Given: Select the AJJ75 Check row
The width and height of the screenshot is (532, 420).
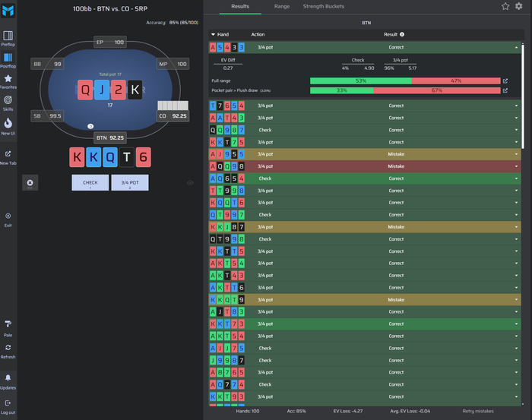Looking at the screenshot, I should pos(365,349).
